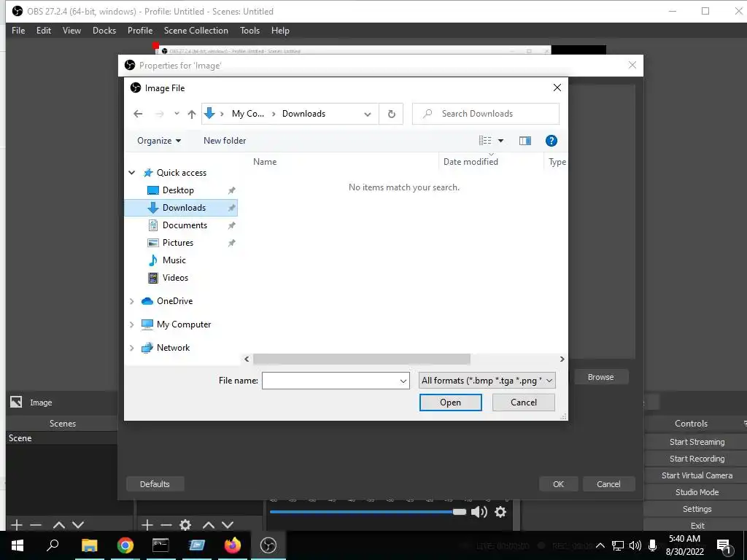Viewport: 747px width, 560px height.
Task: Add a source with the plus icon
Action: pyautogui.click(x=147, y=525)
